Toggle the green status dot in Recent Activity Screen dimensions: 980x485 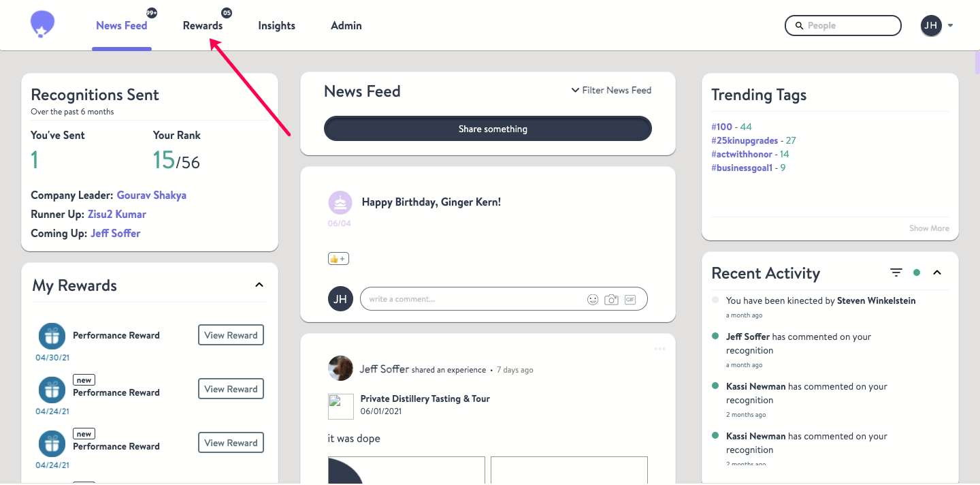click(917, 272)
